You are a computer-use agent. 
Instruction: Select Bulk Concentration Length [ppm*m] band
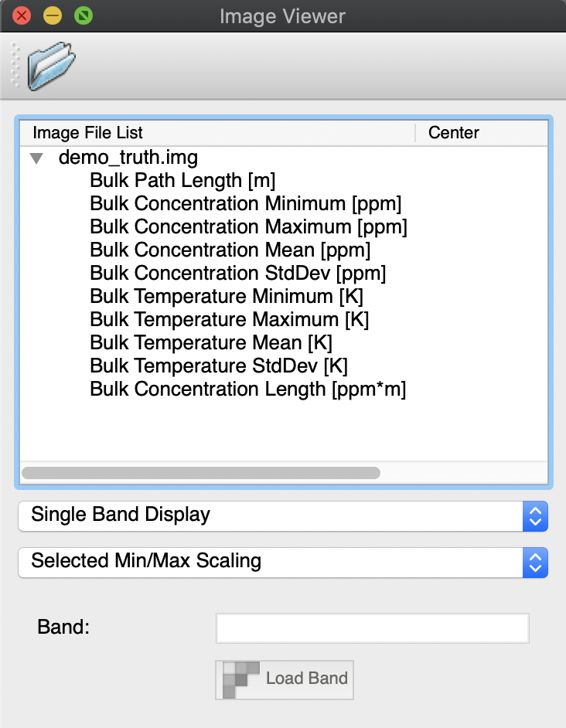click(x=247, y=390)
